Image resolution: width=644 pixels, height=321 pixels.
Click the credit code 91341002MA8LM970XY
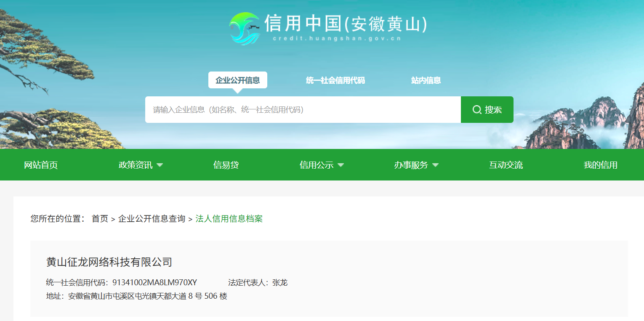point(154,282)
